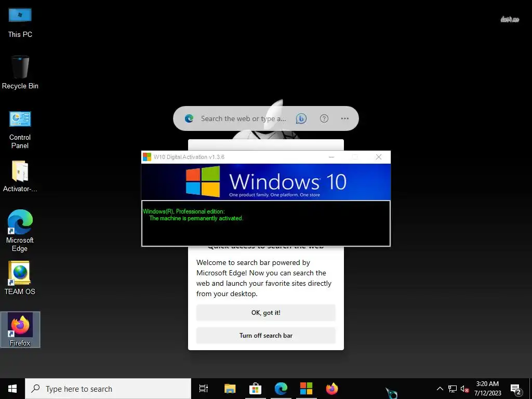Open Microsoft Edge from the taskbar
532x399 pixels.
(281, 389)
